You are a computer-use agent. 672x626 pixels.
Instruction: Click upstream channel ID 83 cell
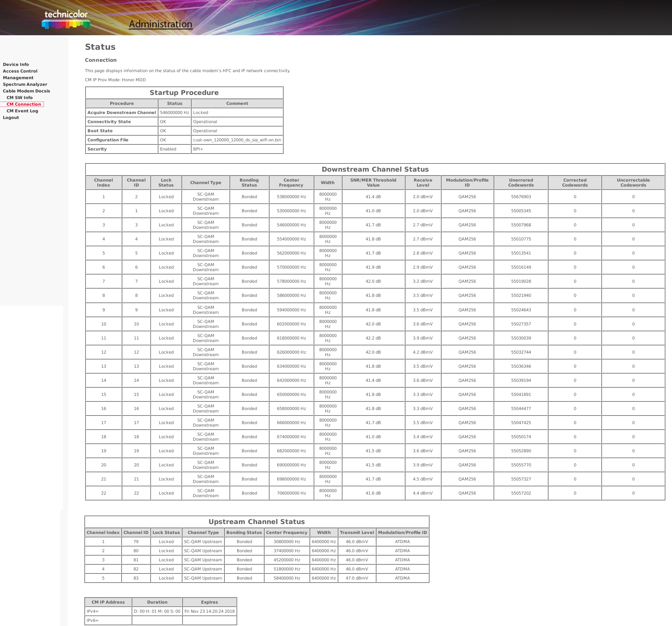136,578
